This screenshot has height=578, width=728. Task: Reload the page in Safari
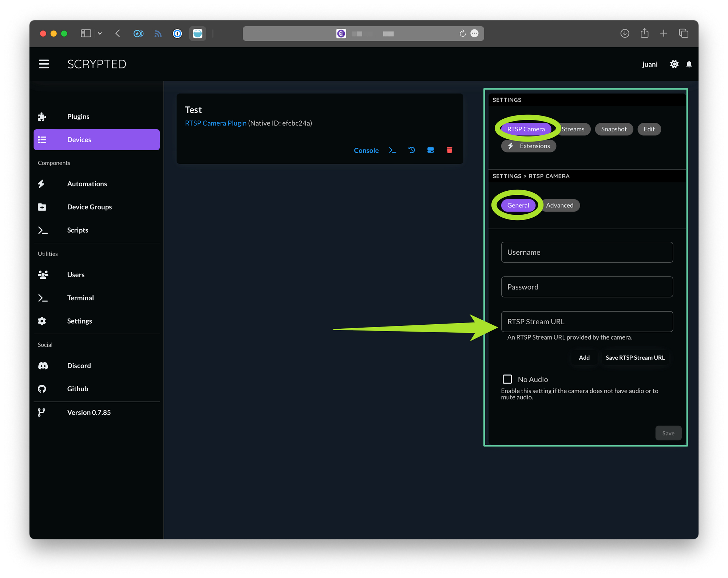(x=462, y=33)
